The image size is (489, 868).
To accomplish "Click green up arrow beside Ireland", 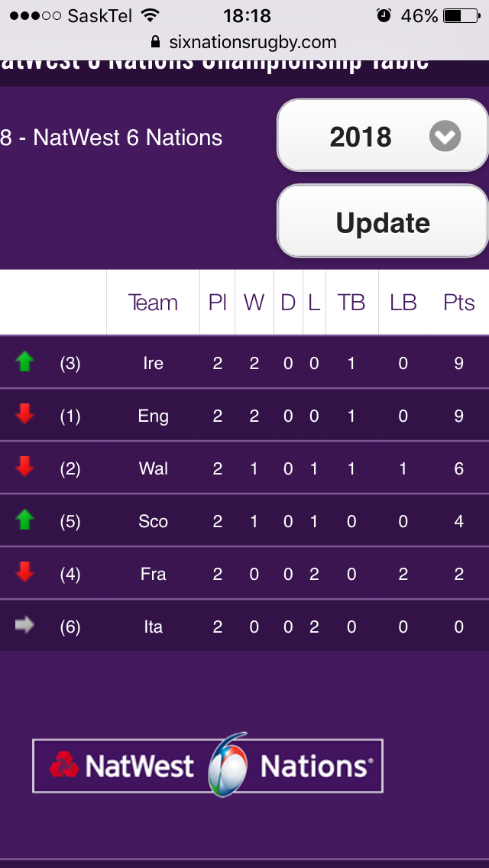I will click(x=25, y=362).
